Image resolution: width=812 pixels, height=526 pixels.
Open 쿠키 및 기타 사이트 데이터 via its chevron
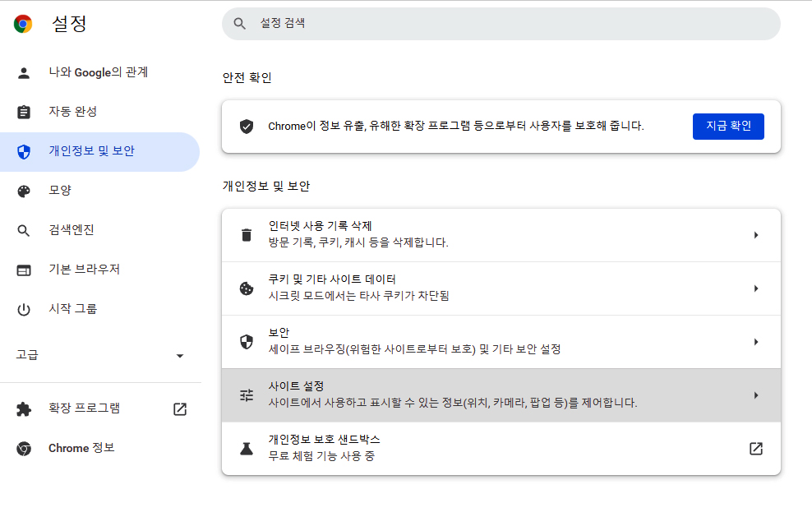pos(755,288)
